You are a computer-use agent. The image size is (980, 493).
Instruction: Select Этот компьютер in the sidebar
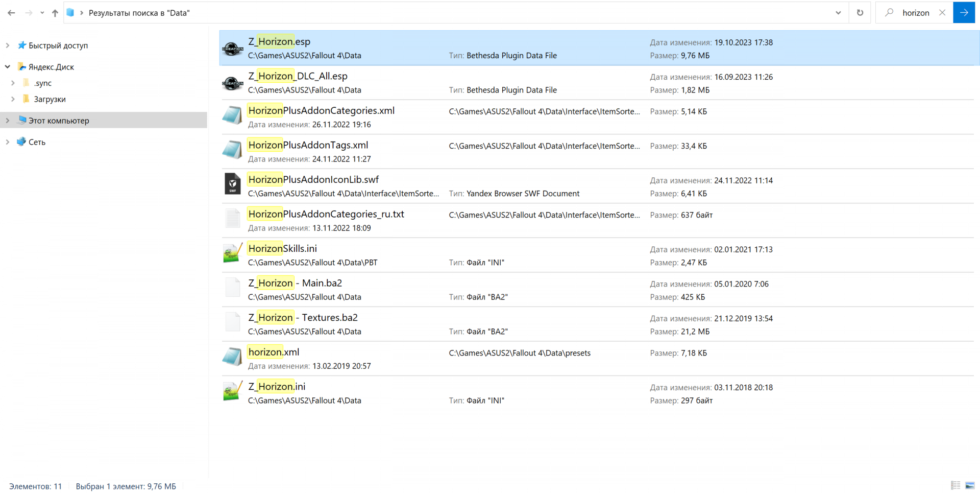click(59, 121)
